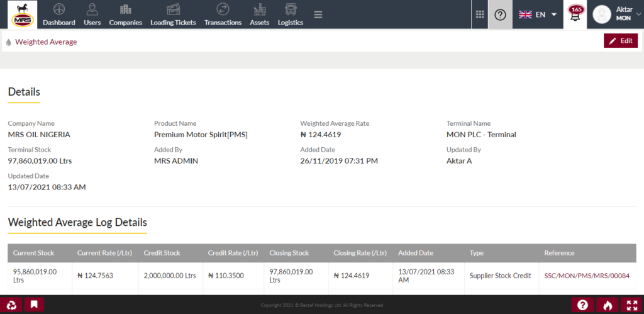Click the Bestaf Holdings copyright text
This screenshot has height=314, width=644.
point(322,305)
